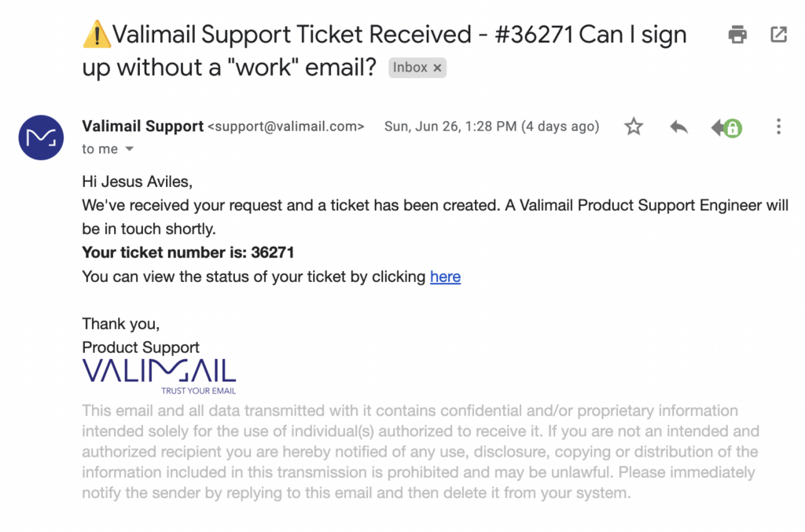The width and height of the screenshot is (805, 532).
Task: Click the "here" ticket status link
Action: (x=445, y=277)
